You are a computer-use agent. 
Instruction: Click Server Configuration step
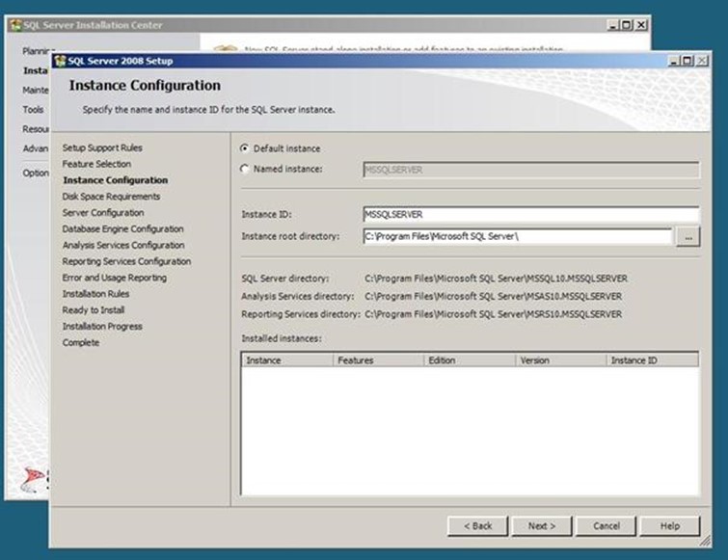(103, 212)
